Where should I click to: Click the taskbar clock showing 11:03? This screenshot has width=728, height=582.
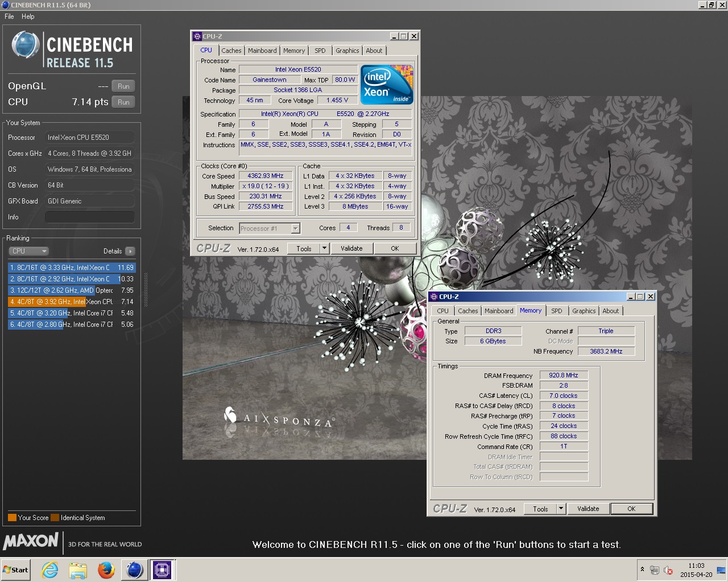point(696,570)
